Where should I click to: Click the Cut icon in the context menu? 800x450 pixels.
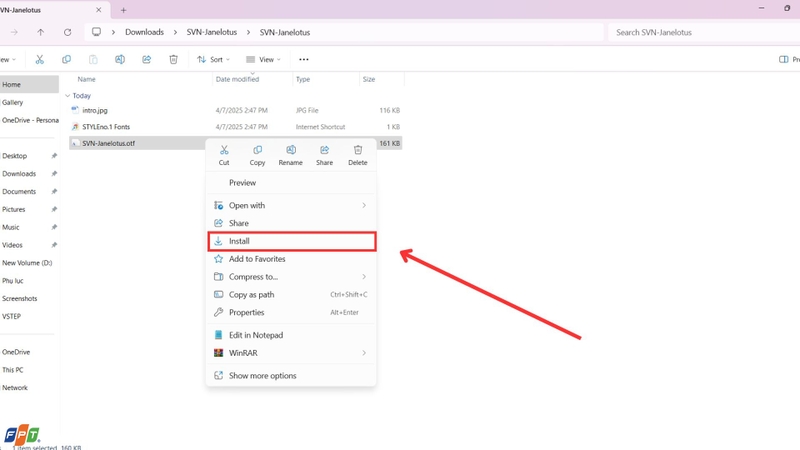(x=224, y=150)
